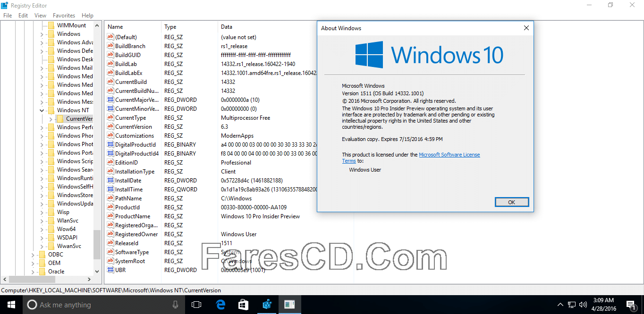Select the Windows Portable tree key
Viewport: 644px width, 314px height.
(75, 153)
